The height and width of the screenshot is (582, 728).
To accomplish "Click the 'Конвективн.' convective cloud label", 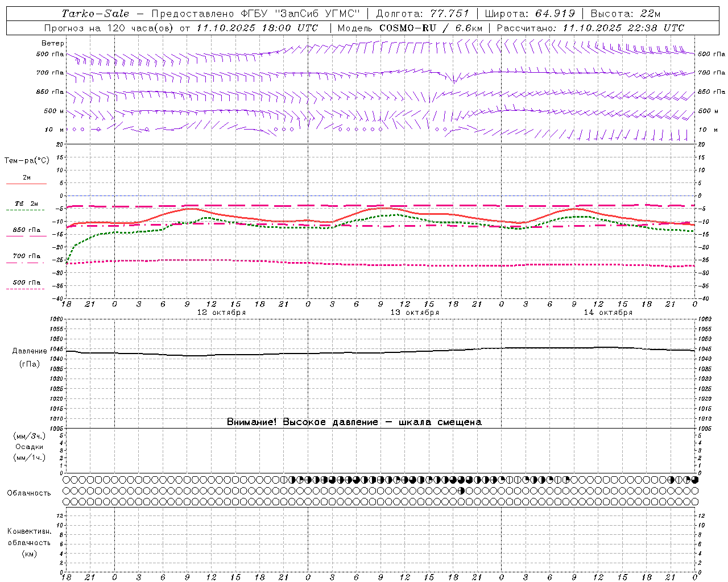I will pyautogui.click(x=30, y=531).
